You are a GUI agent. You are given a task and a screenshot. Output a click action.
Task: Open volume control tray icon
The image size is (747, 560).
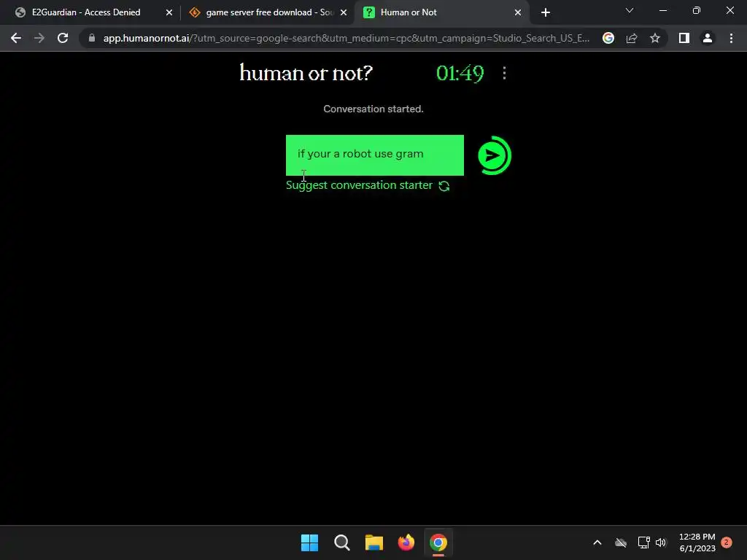click(661, 542)
